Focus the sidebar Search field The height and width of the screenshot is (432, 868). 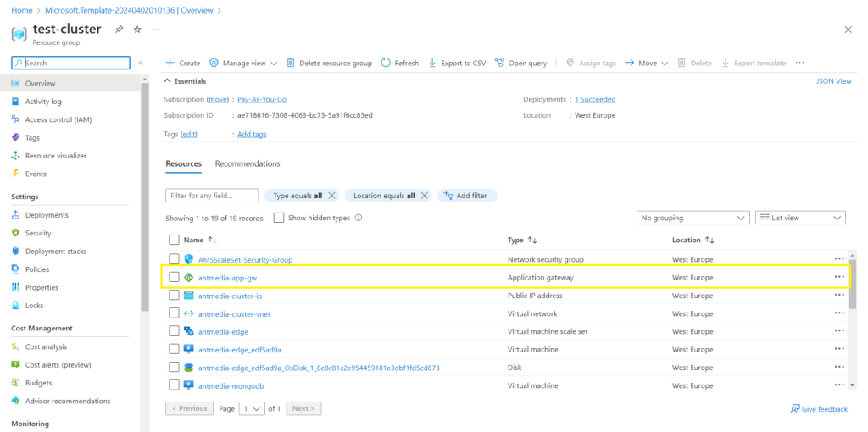[x=71, y=63]
